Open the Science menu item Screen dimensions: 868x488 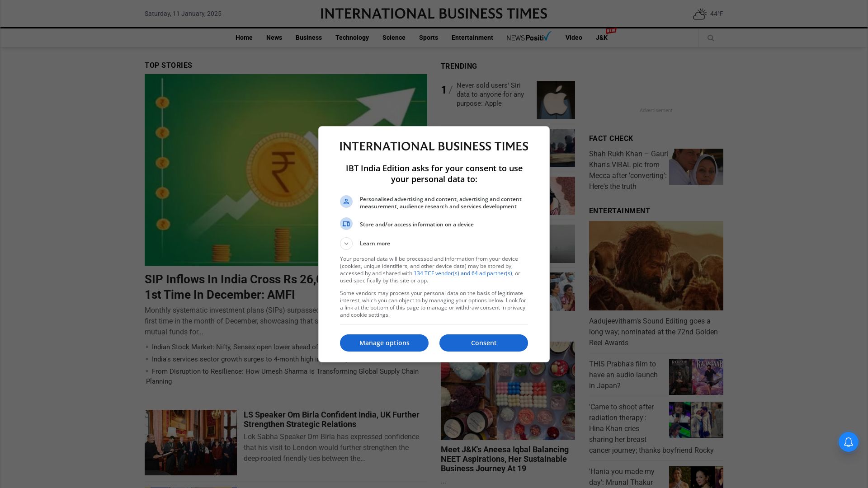pos(394,38)
